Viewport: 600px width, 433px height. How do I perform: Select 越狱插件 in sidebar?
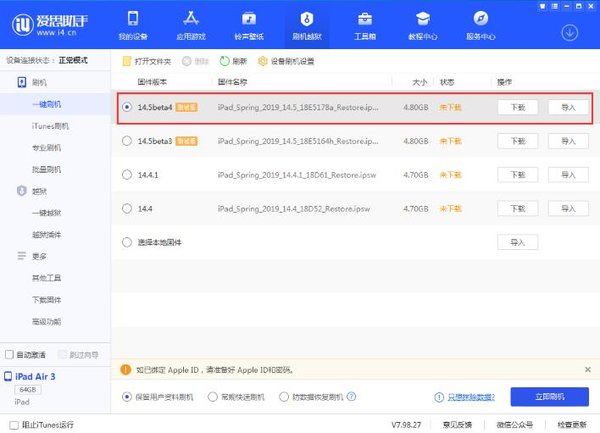click(46, 234)
